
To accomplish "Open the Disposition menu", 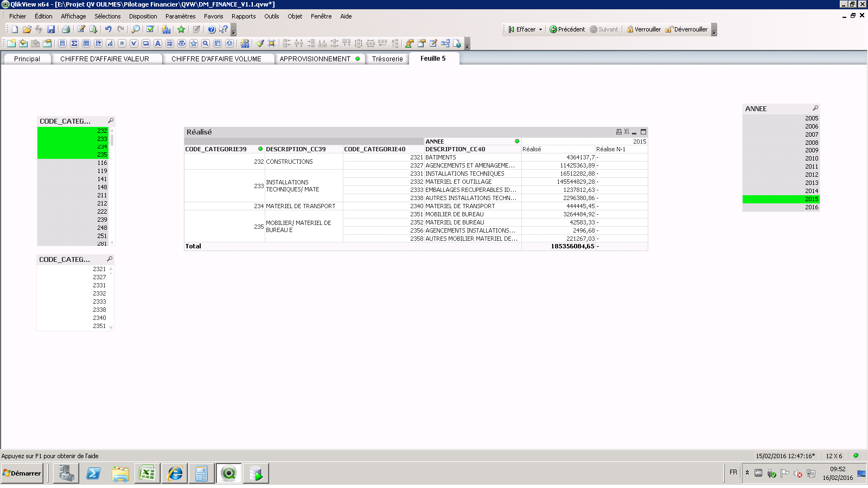I will click(x=143, y=16).
